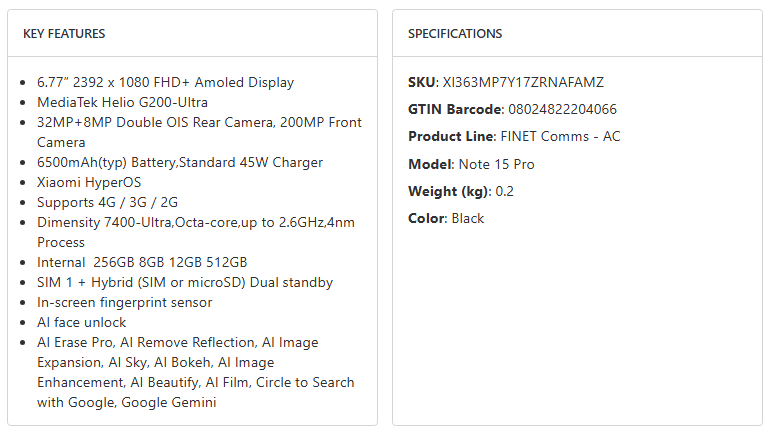Click the Xiaomi HyperOS feature

[89, 182]
